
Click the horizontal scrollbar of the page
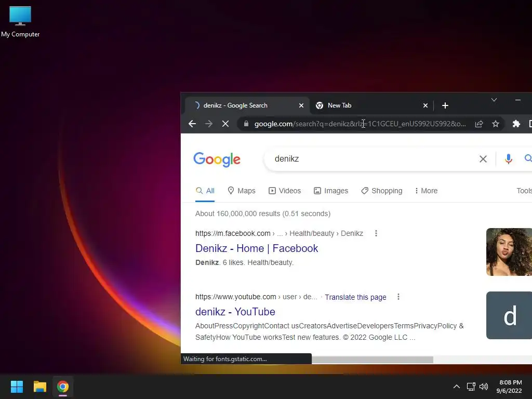[372, 360]
